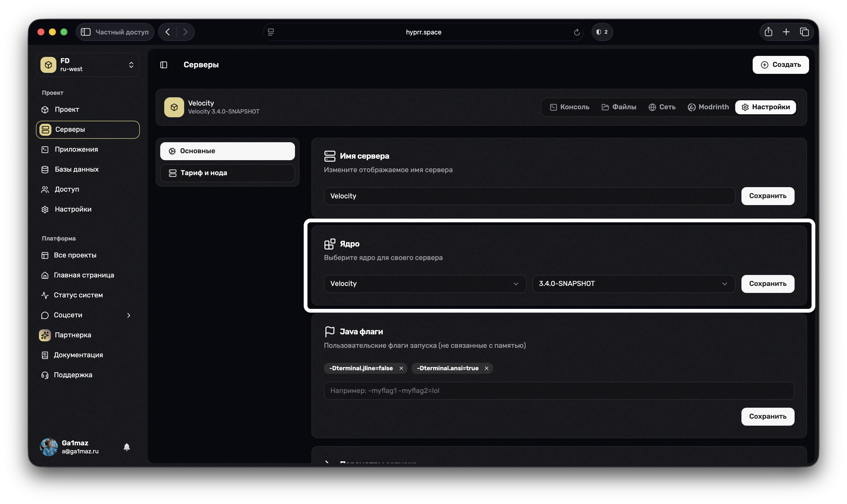This screenshot has width=847, height=504.
Task: Go to Базы данных section
Action: coord(88,169)
